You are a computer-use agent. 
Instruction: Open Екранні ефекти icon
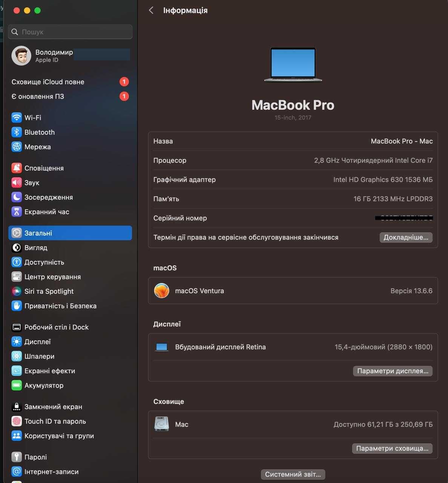point(17,371)
